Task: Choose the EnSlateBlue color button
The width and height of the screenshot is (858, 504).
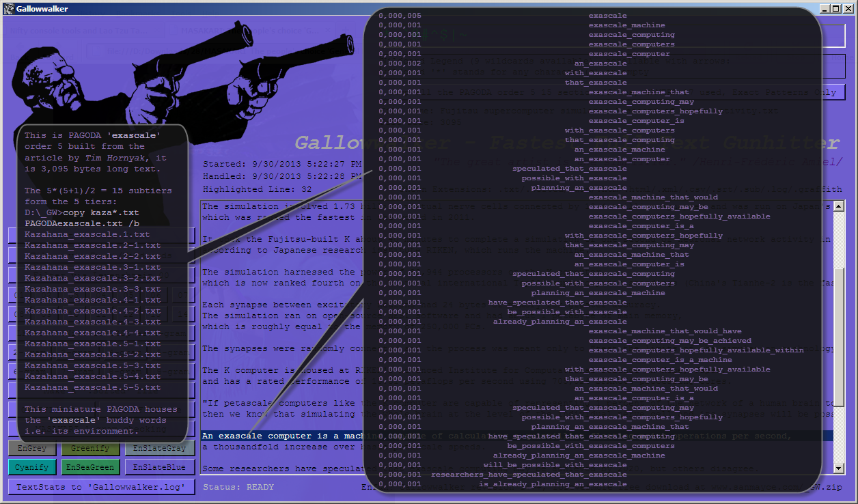Action: [160, 468]
